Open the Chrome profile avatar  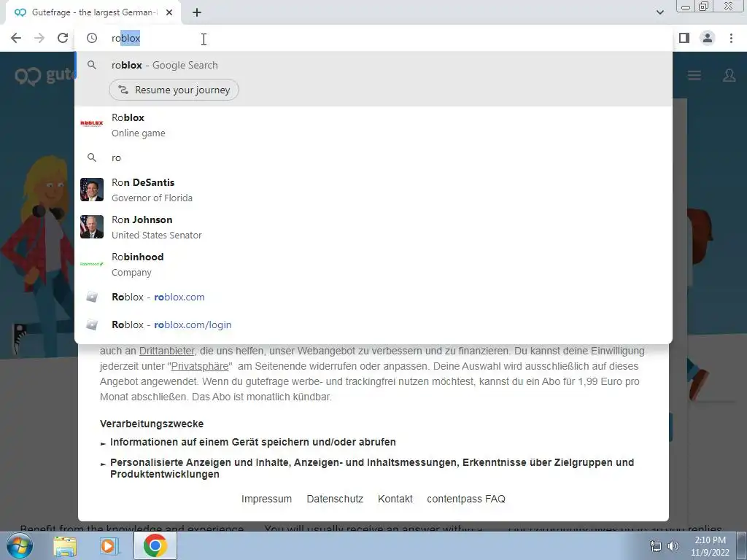(x=708, y=38)
